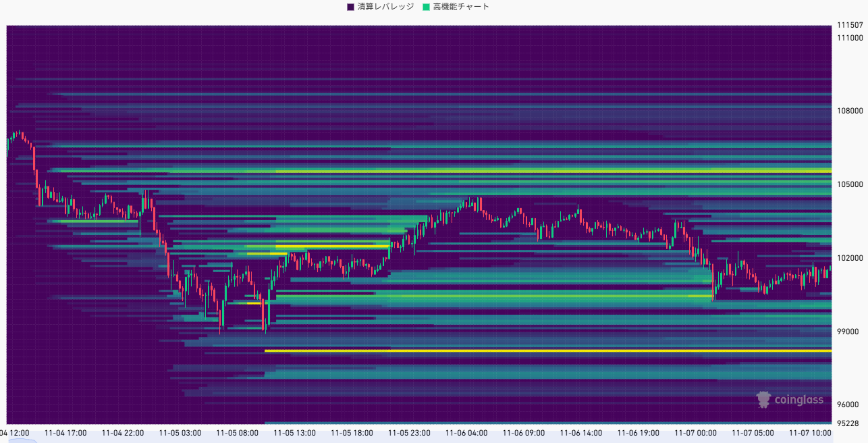Click the legend marker before 清算レバレッジ text
The width and height of the screenshot is (868, 443).
pos(349,7)
